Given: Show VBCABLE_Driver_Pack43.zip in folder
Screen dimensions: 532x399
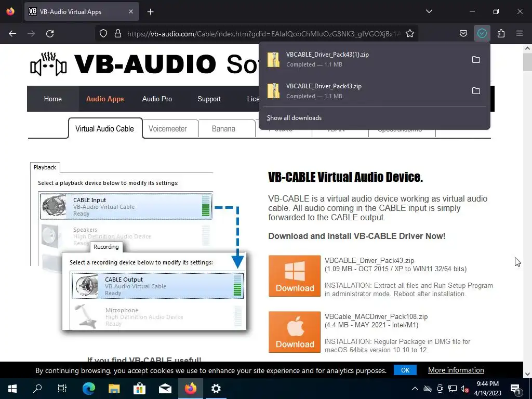Looking at the screenshot, I should pos(476,91).
